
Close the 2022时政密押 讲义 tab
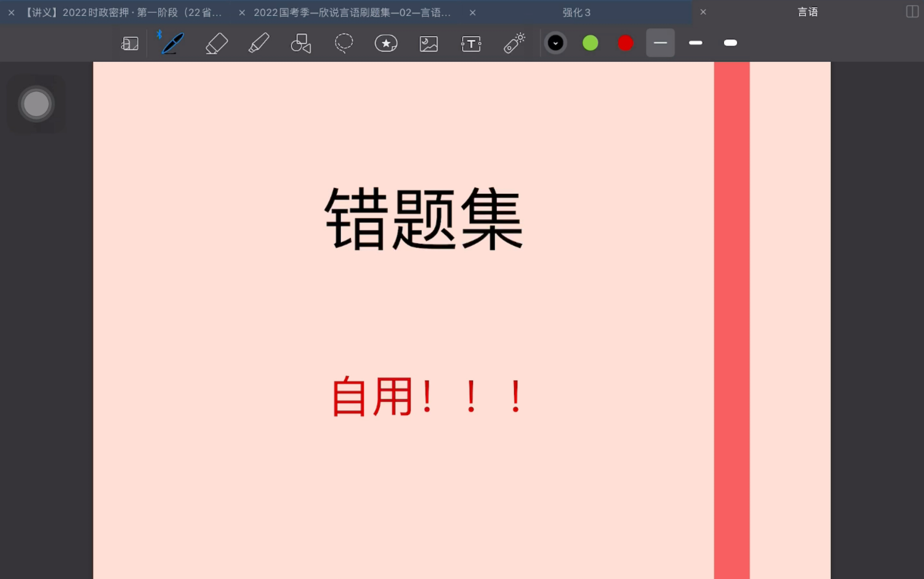point(12,12)
